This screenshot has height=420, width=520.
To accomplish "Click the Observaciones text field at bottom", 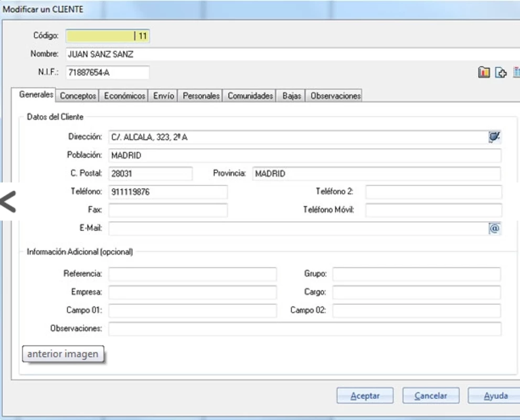I will tap(305, 329).
